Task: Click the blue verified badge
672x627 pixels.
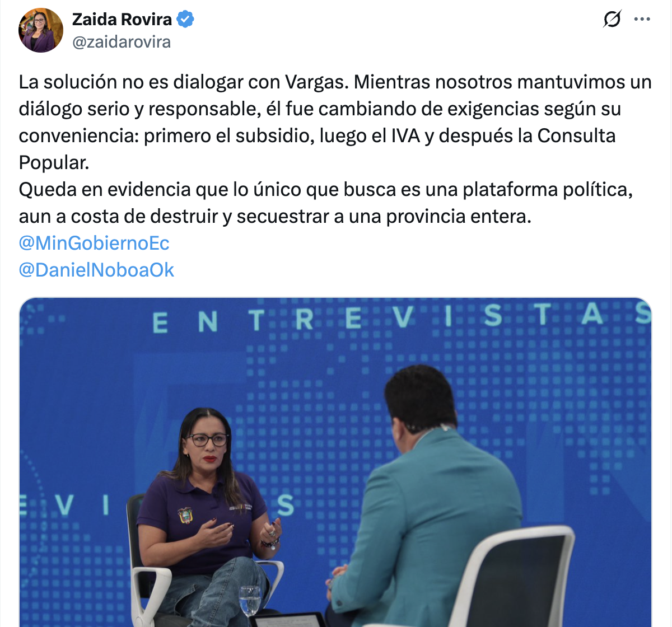Action: coord(185,20)
